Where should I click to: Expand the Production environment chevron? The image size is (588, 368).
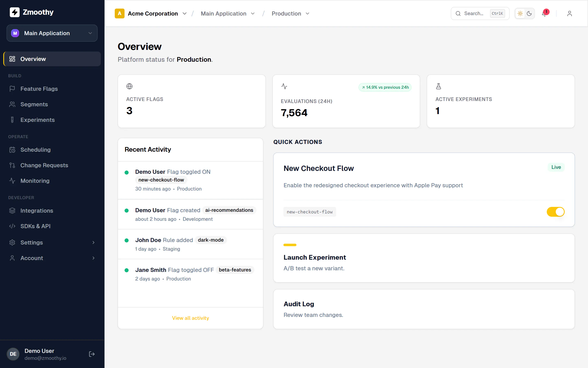(307, 14)
